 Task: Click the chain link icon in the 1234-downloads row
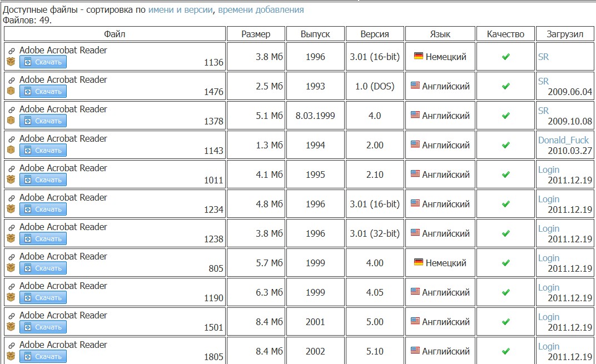point(12,198)
